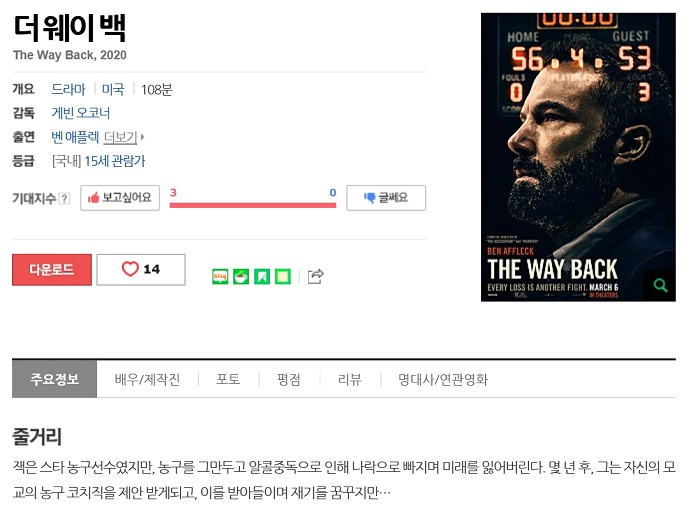Image resolution: width=700 pixels, height=526 pixels.
Task: Select the 리뷰 tab
Action: coord(350,380)
